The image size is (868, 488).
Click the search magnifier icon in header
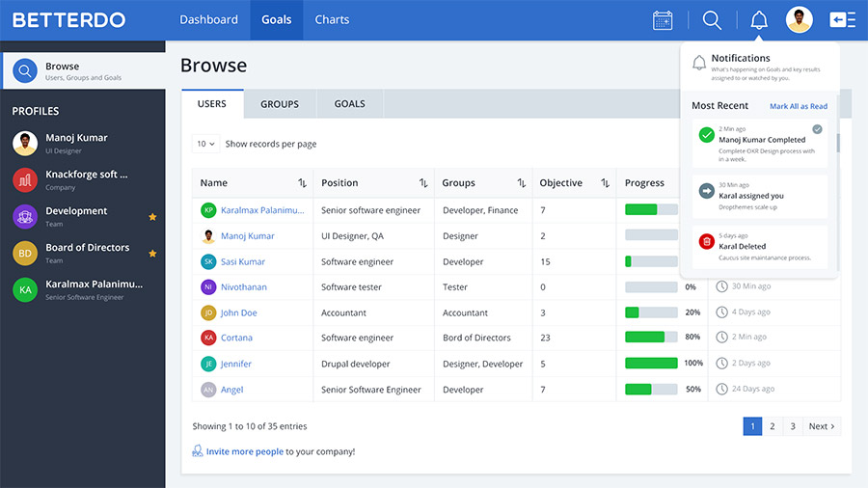pyautogui.click(x=712, y=20)
